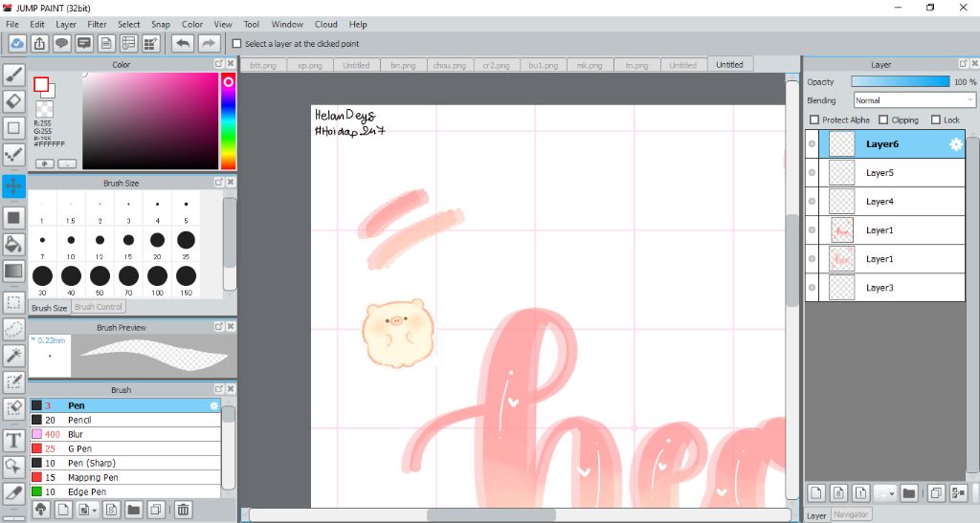Screen dimensions: 980x523
Task: Click the Undo arrow in toolbar
Action: [x=183, y=44]
